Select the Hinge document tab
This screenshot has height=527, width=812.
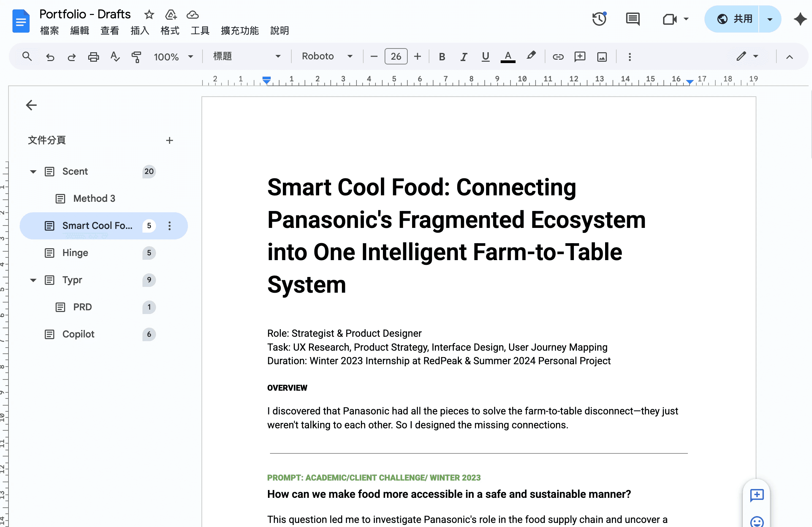(x=75, y=253)
